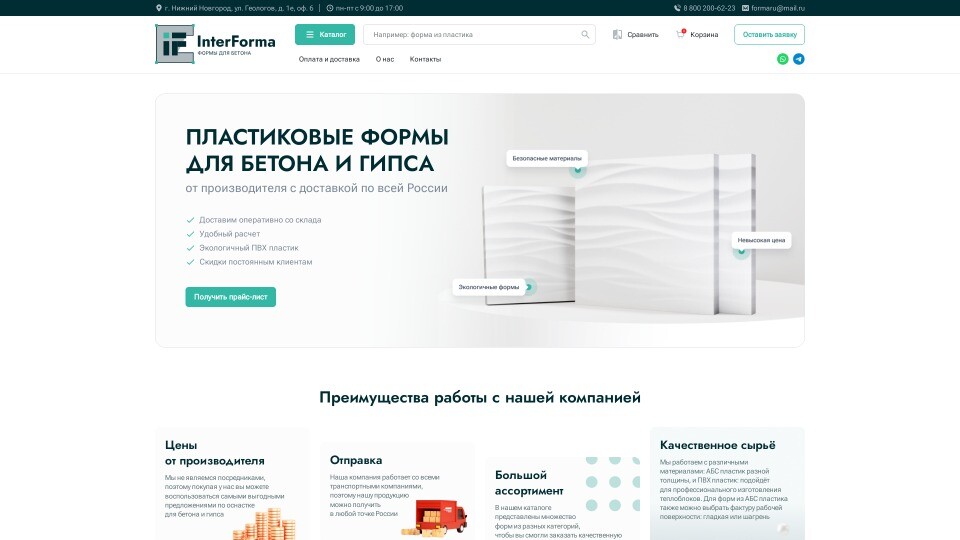Click checkmark next to Скидки постоянным клиентам
The image size is (960, 540).
click(x=190, y=262)
